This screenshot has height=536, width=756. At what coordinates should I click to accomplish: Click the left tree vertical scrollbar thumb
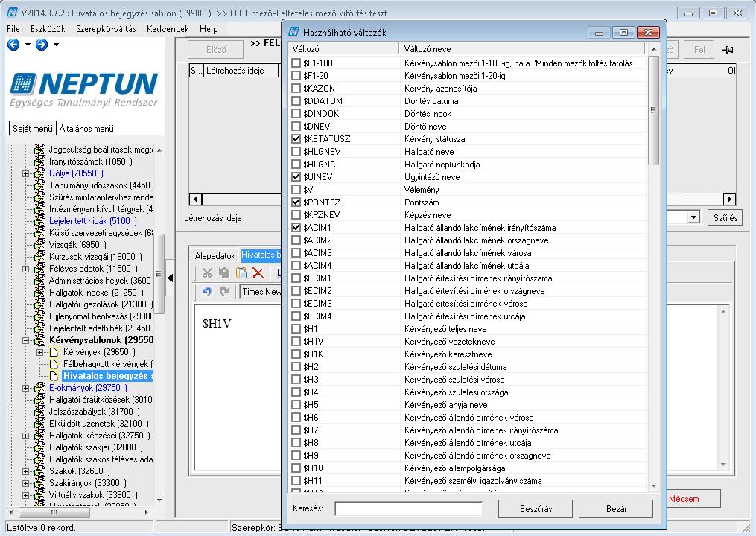tap(159, 274)
